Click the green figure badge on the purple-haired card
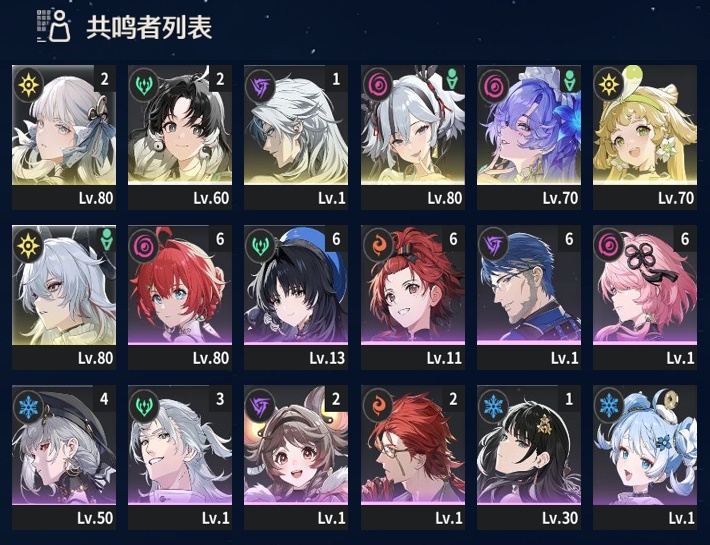Viewport: 710px width, 545px height. pyautogui.click(x=571, y=80)
